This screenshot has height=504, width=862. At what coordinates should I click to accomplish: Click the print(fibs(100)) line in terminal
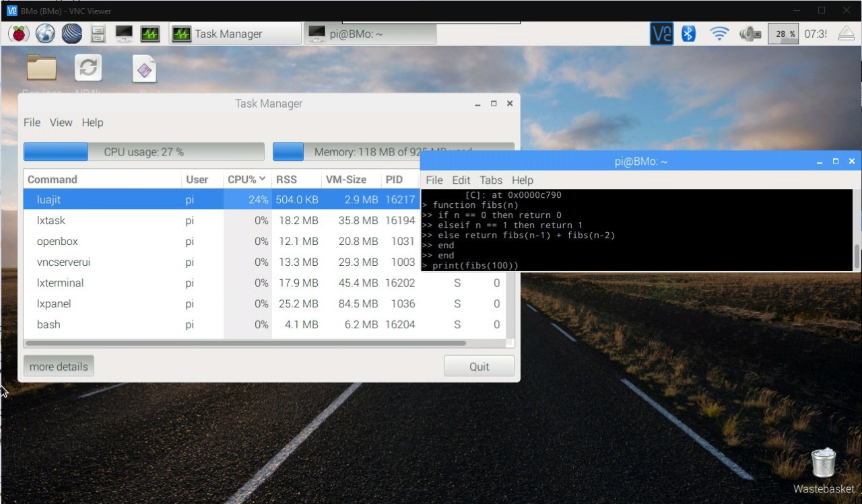coord(470,266)
